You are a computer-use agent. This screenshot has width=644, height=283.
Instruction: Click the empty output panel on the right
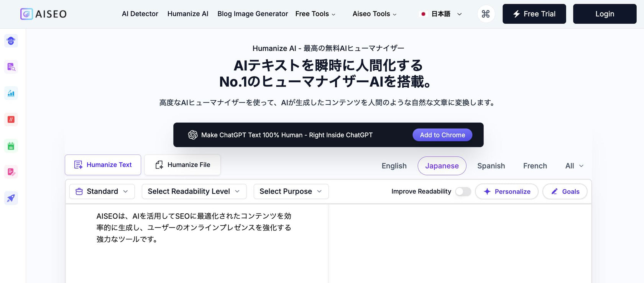click(x=460, y=244)
